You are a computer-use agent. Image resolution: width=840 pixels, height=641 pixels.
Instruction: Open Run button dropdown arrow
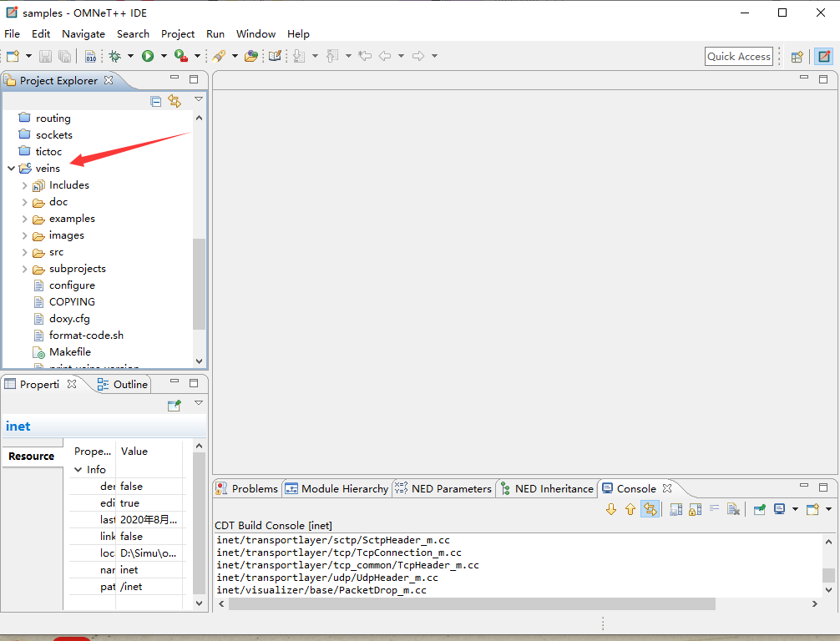coord(164,56)
